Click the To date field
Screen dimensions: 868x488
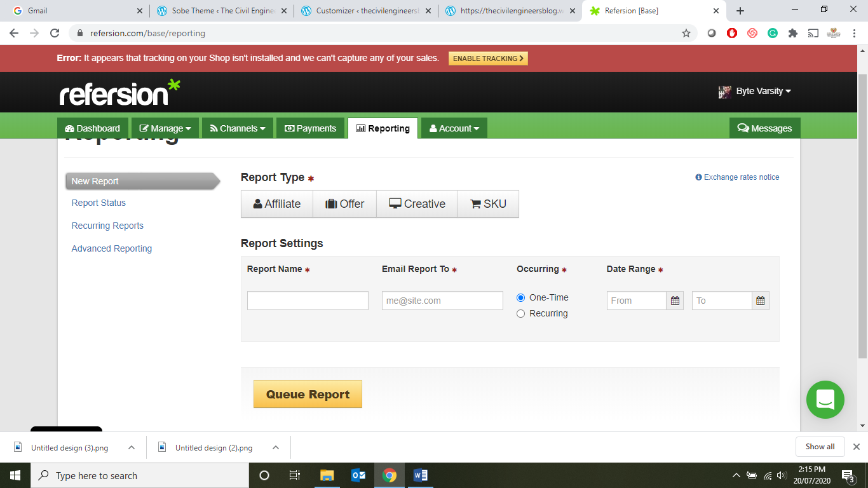click(722, 301)
